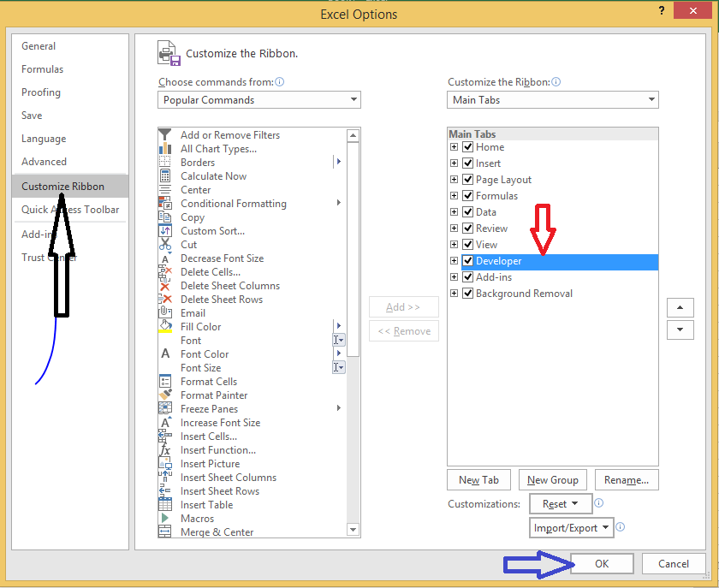This screenshot has height=588, width=719.
Task: Click the Move Up arrow button
Action: click(x=680, y=308)
